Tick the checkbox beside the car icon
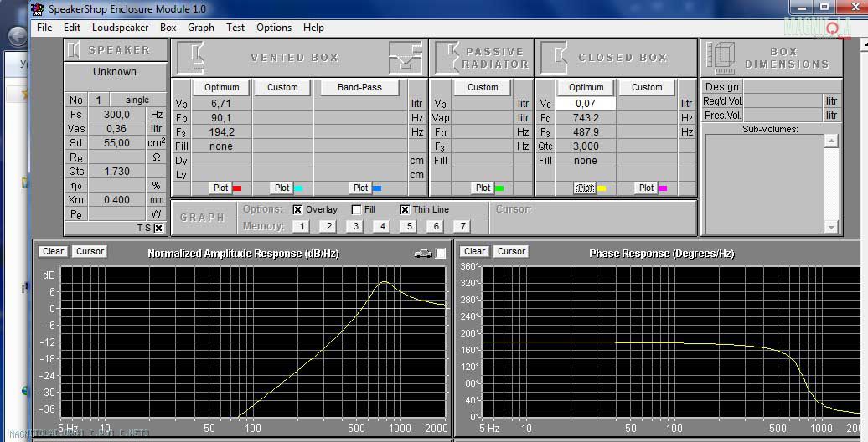868x442 pixels. click(441, 253)
